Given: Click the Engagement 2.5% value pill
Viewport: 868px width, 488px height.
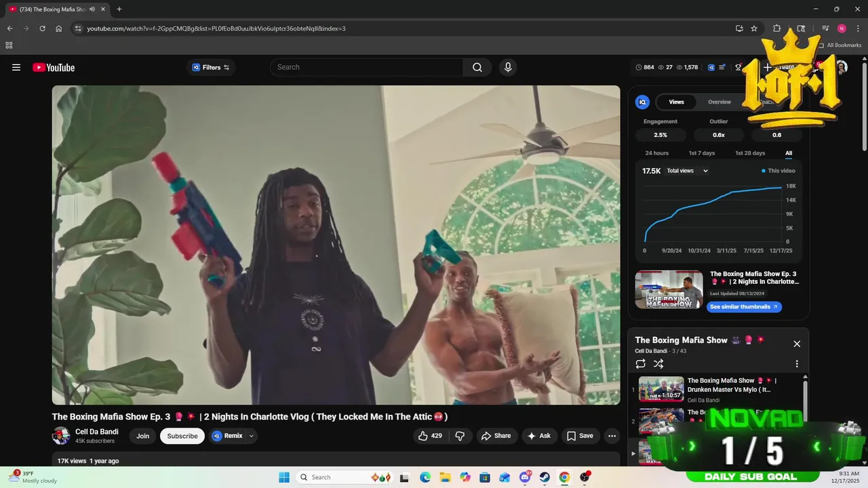Looking at the screenshot, I should click(x=660, y=135).
